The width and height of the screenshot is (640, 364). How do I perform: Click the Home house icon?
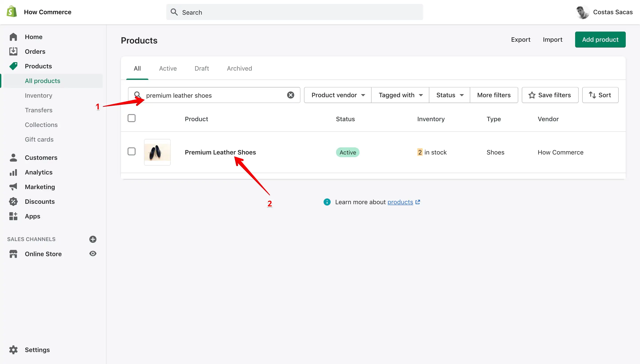pos(13,37)
